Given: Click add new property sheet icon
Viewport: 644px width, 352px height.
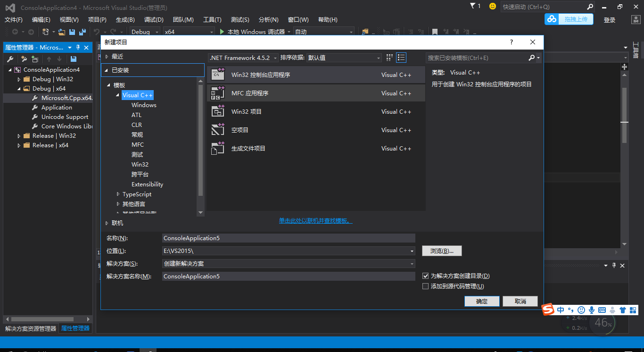Looking at the screenshot, I should coord(24,59).
